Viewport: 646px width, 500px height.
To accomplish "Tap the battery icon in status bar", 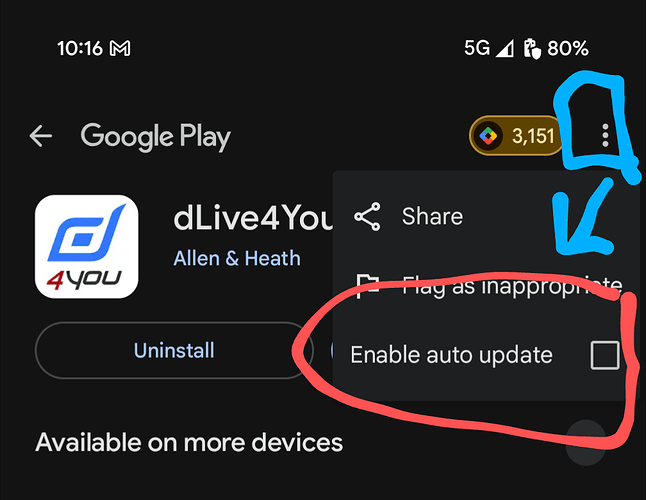I will point(532,49).
